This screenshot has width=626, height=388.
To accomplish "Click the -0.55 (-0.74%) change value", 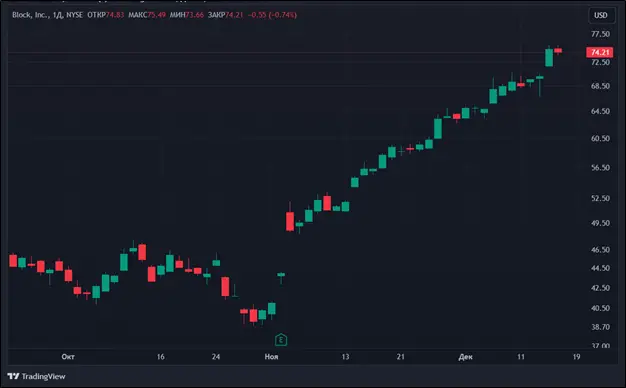I will click(x=272, y=15).
